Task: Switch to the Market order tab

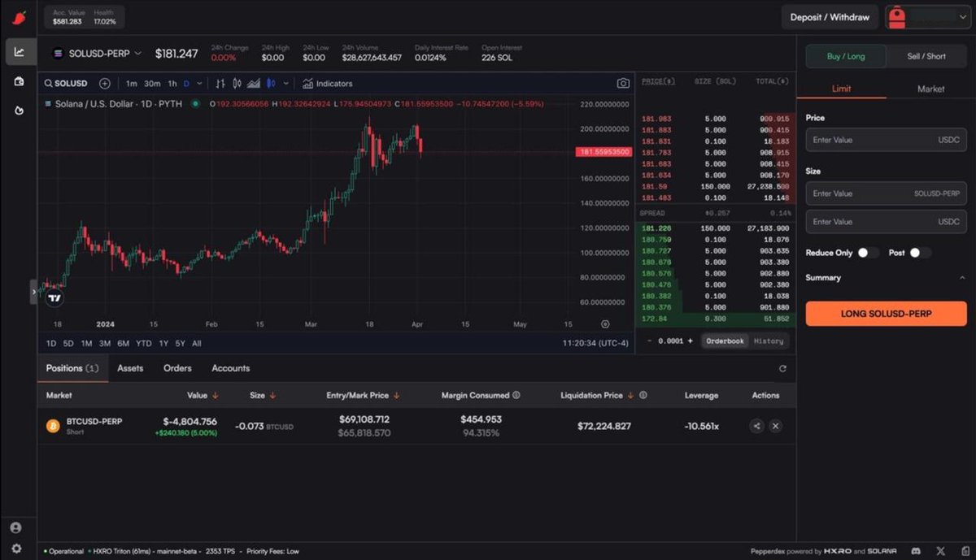Action: coord(930,89)
